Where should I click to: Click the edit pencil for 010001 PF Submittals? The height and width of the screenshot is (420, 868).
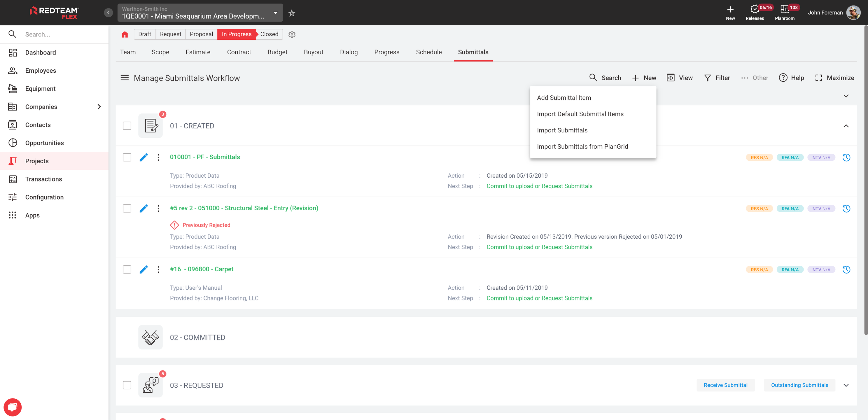[x=143, y=157]
